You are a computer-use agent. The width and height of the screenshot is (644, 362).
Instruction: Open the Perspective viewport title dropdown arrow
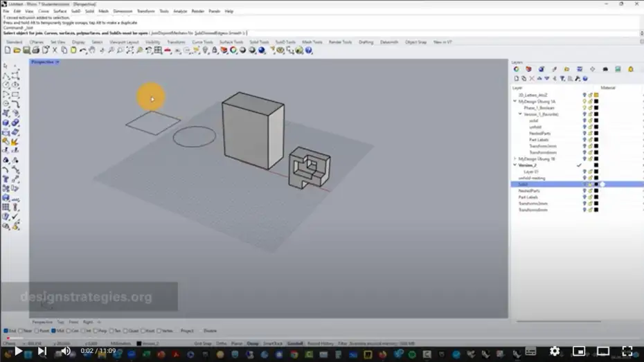tap(57, 62)
